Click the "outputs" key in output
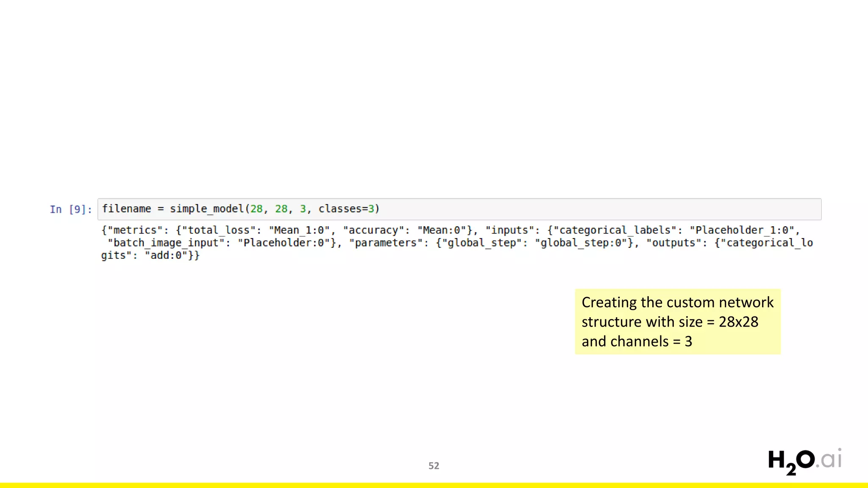This screenshot has height=488, width=868. click(x=674, y=243)
